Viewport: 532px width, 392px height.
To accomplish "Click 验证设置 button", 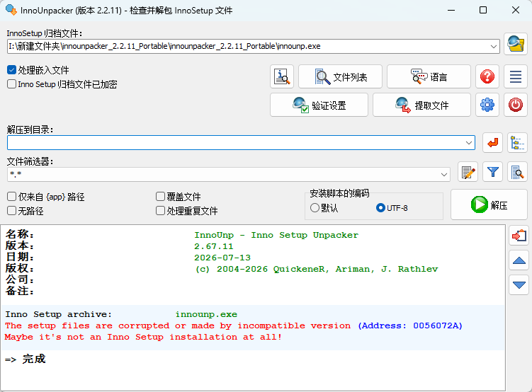I will pos(319,105).
